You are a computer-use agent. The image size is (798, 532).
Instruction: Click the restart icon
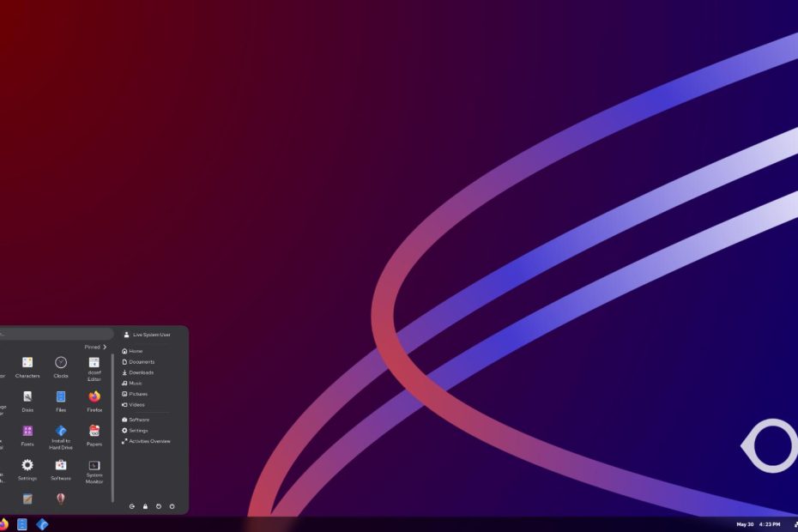click(158, 506)
